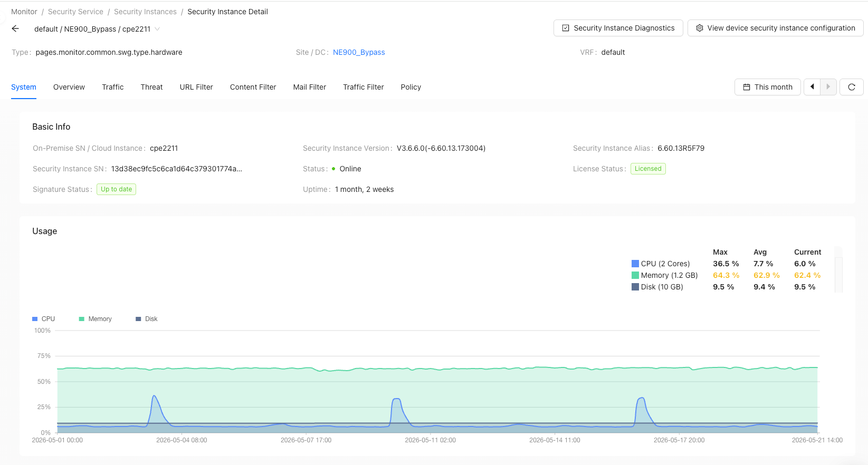Click the CPU max value 36.5 %
The height and width of the screenshot is (465, 868).
(x=726, y=264)
